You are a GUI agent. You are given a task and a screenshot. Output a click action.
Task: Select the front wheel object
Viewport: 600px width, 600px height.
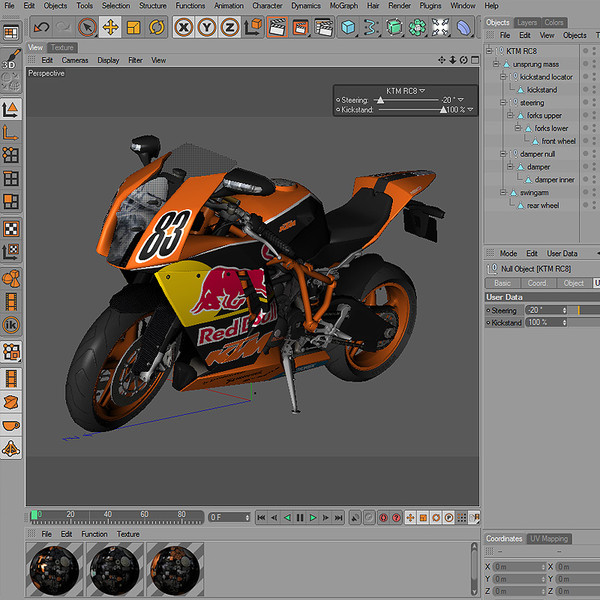tap(559, 141)
